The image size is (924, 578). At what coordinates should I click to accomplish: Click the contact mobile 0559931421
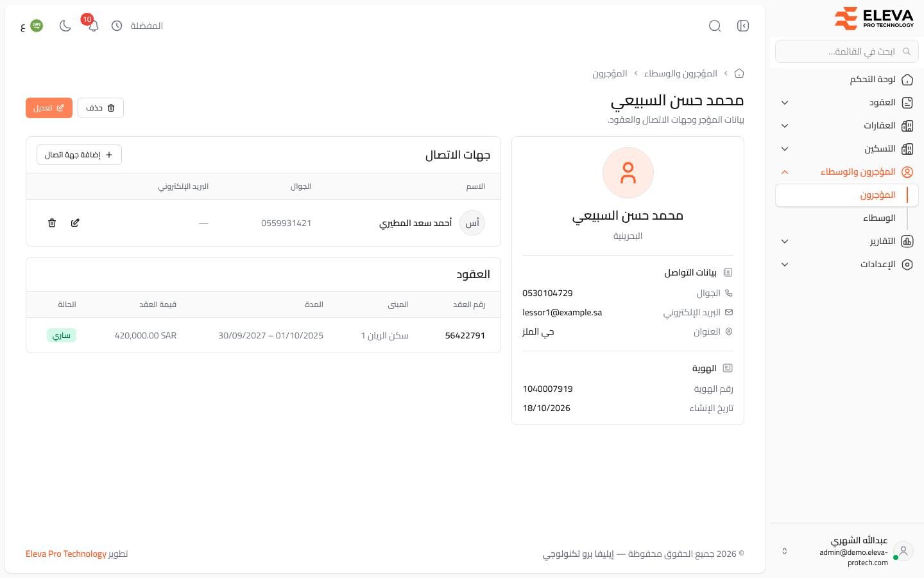[x=286, y=223]
